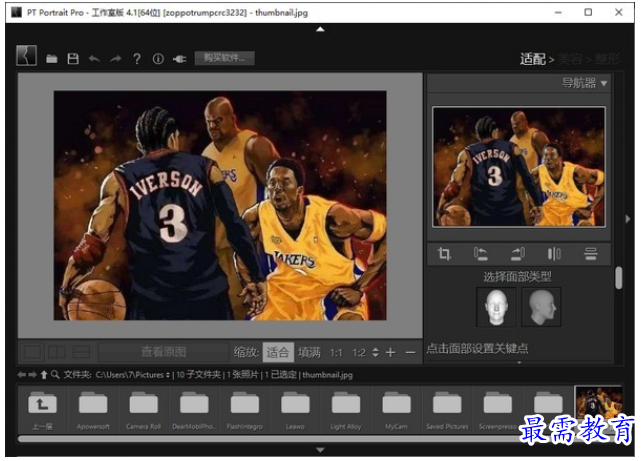Open the DearMobiPho... folder
Image resolution: width=643 pixels, height=461 pixels.
coord(194,410)
